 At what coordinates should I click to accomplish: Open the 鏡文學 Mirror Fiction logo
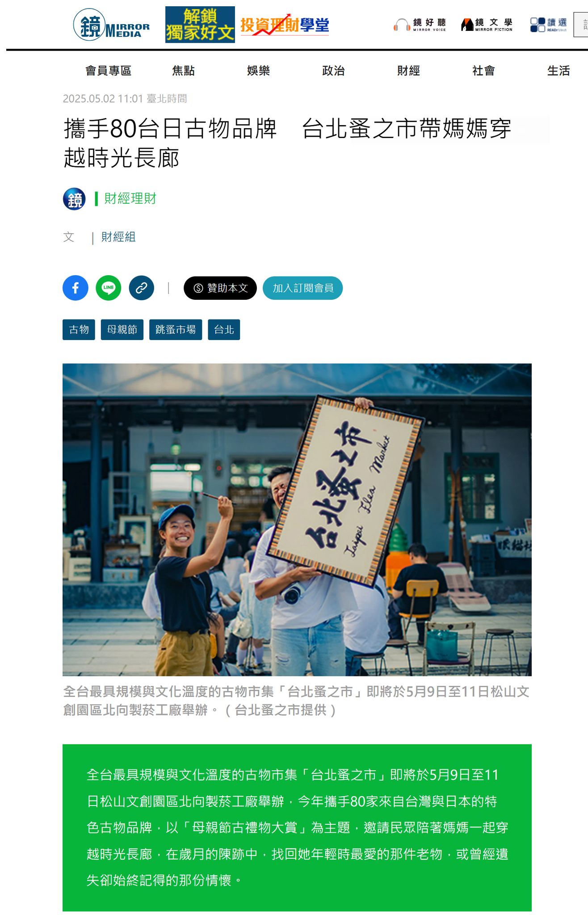pos(487,25)
